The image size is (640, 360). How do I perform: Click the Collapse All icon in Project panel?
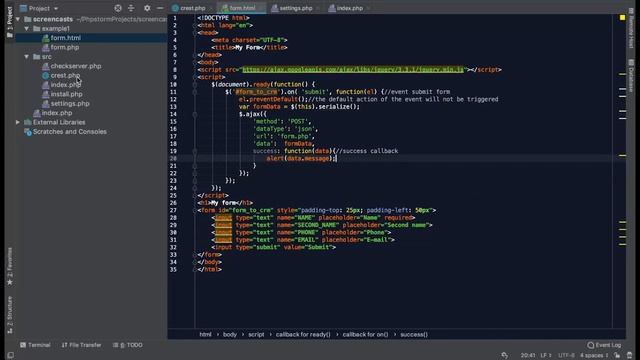point(131,8)
